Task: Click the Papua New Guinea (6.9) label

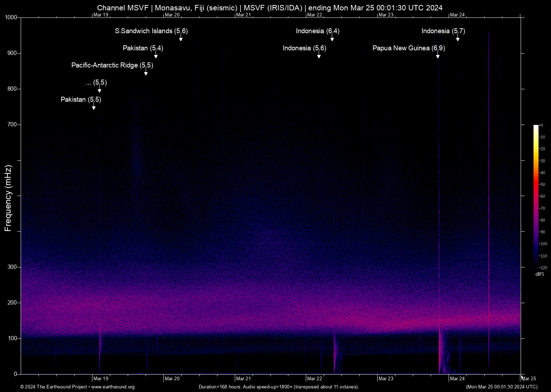Action: 409,48
